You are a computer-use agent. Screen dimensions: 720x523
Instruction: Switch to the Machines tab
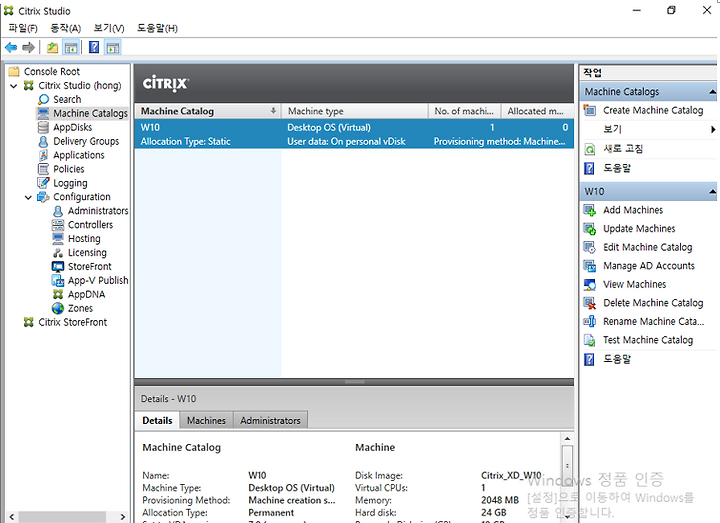point(206,420)
